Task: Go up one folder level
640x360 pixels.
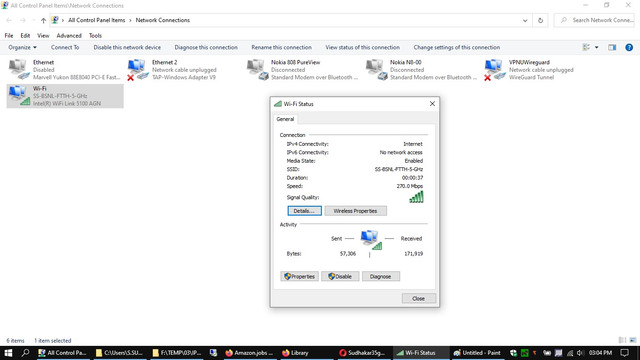Action: (43, 20)
